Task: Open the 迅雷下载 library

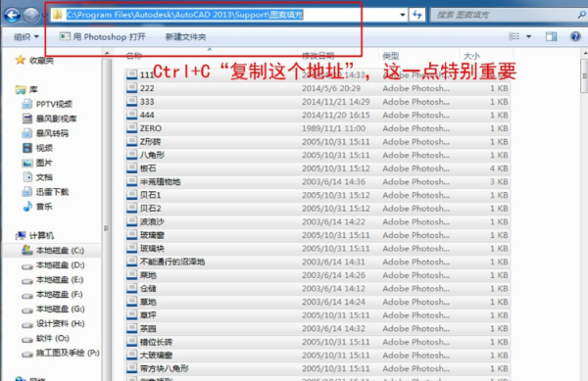Action: (45, 192)
